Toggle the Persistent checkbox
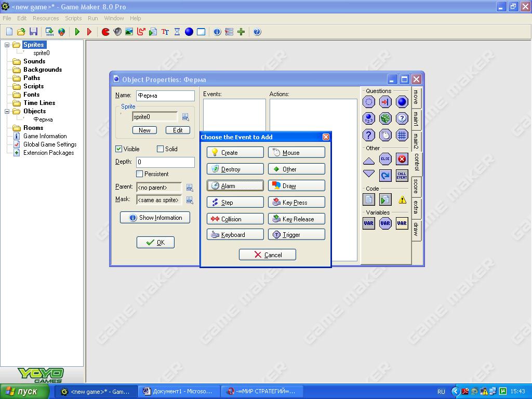Viewport: 532px width, 399px height. point(139,174)
